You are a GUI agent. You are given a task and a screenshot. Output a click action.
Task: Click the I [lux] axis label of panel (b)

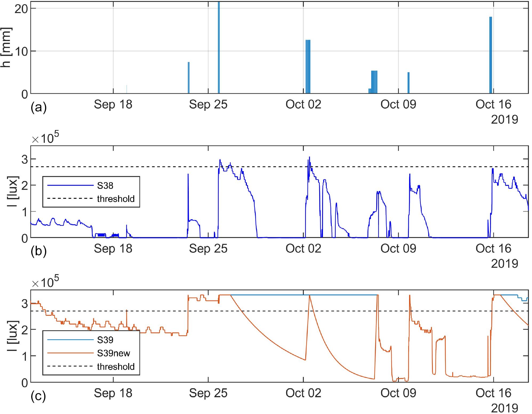(13, 191)
